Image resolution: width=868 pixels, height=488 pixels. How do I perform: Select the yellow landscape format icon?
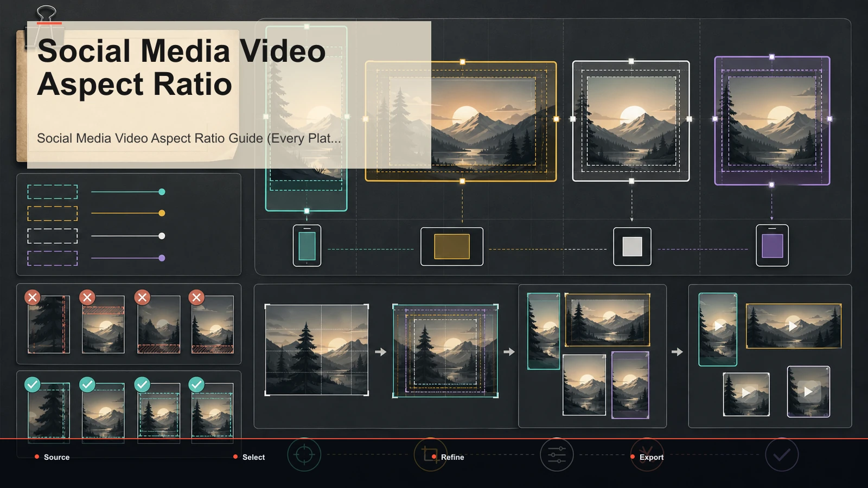(452, 247)
